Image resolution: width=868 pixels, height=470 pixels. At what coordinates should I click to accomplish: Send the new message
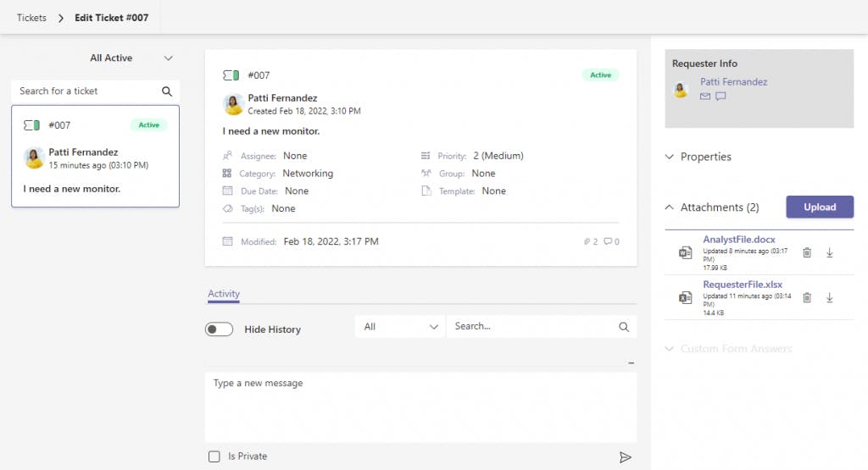click(626, 457)
